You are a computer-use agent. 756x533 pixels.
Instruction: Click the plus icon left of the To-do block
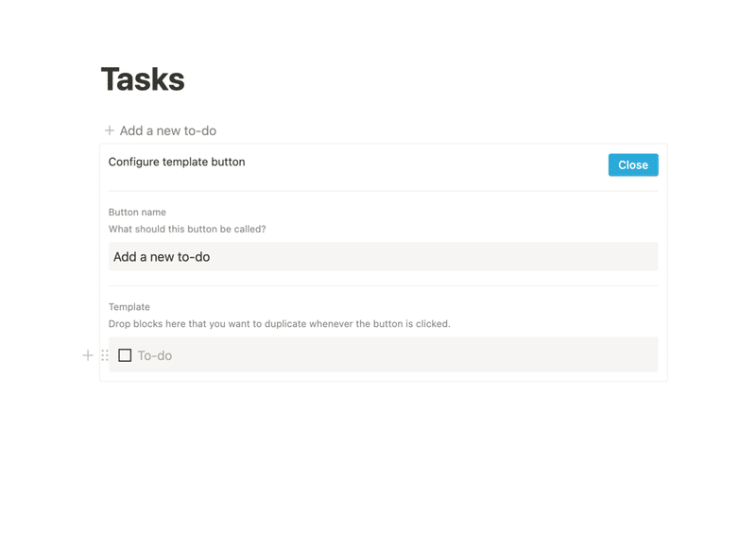(x=88, y=355)
